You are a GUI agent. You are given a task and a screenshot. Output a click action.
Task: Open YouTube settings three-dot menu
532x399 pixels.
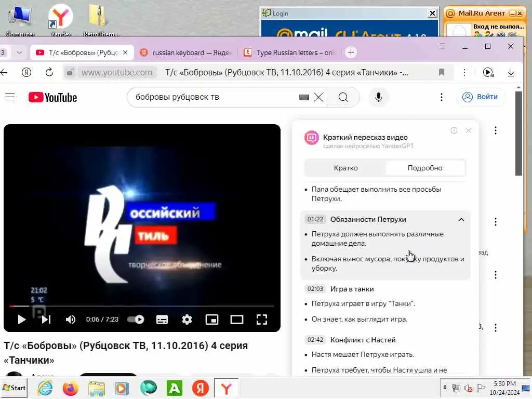442,97
